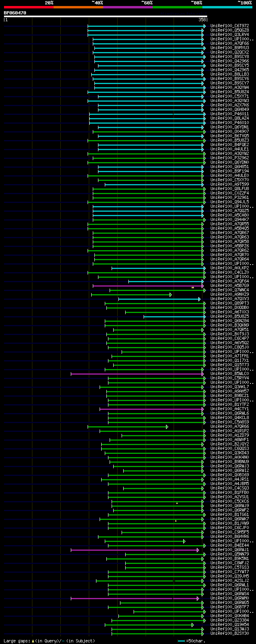Open hit UniRef100_C6T972
Screen dimensions: 256x644
point(230,26)
